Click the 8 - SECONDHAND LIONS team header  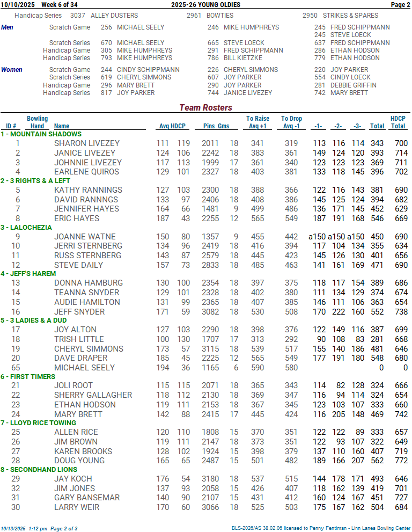click(39, 470)
